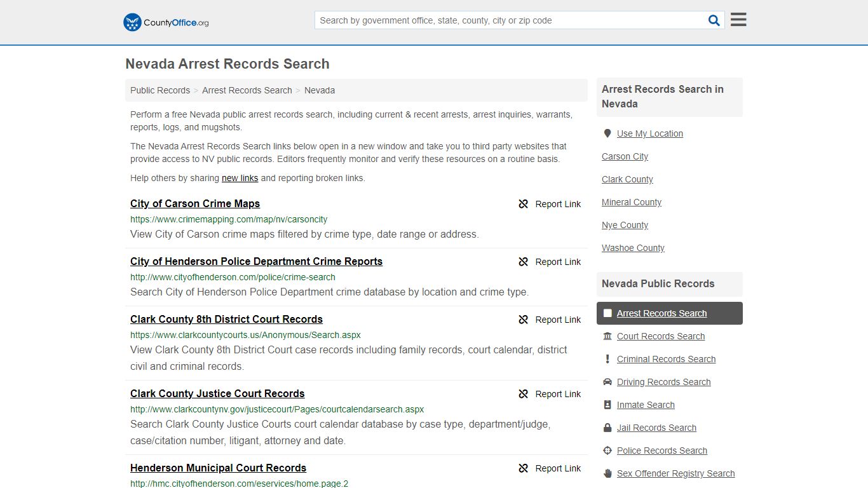Open the new links hyperlink

[240, 178]
